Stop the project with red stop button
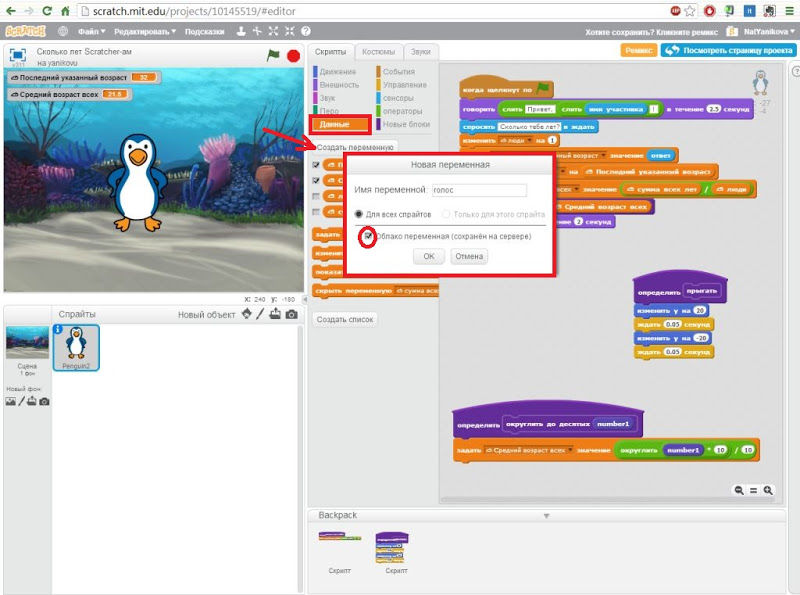 tap(293, 56)
